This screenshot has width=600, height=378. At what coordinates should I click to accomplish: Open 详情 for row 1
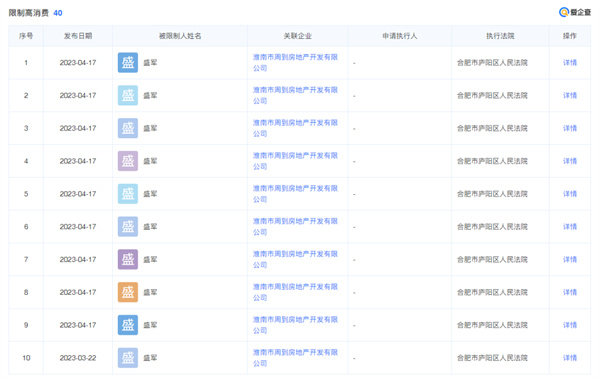pyautogui.click(x=570, y=63)
